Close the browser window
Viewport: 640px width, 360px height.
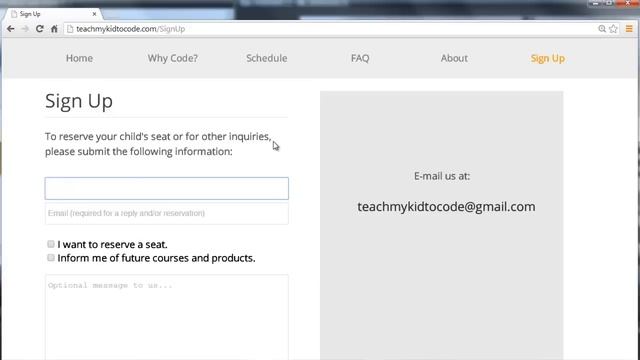627,3
